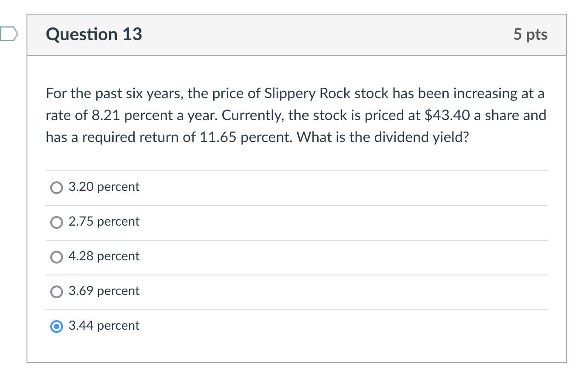Screen dimensions: 588x380
Task: Select the 2.75 percent radio button
Action: [x=56, y=222]
